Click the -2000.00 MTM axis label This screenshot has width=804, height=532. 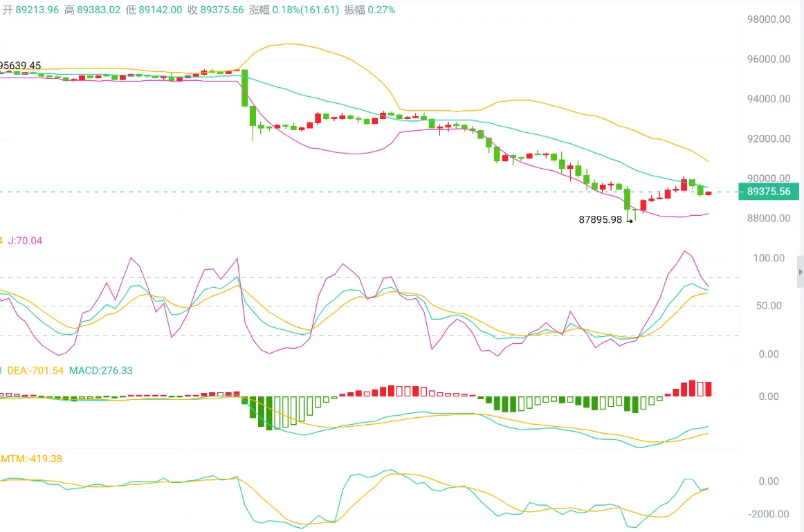[x=769, y=514]
